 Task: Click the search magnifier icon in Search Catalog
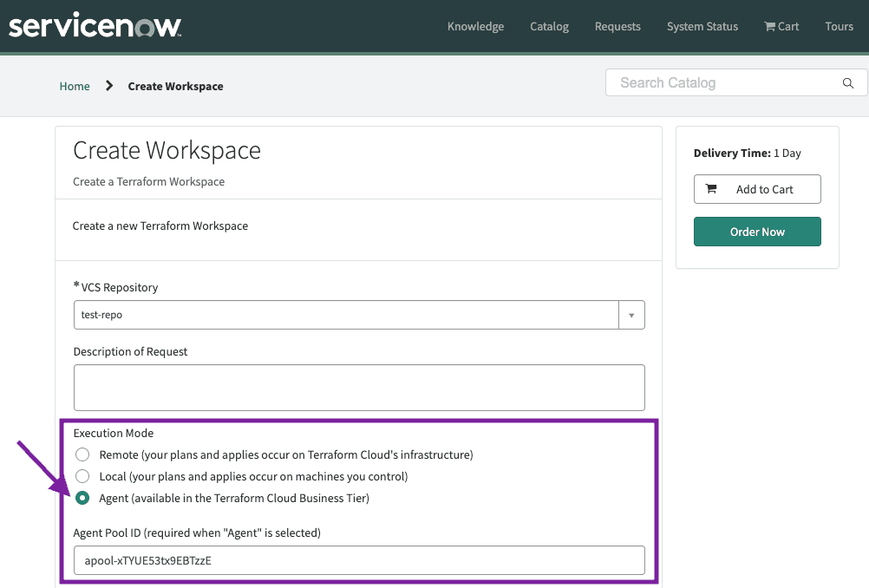847,82
